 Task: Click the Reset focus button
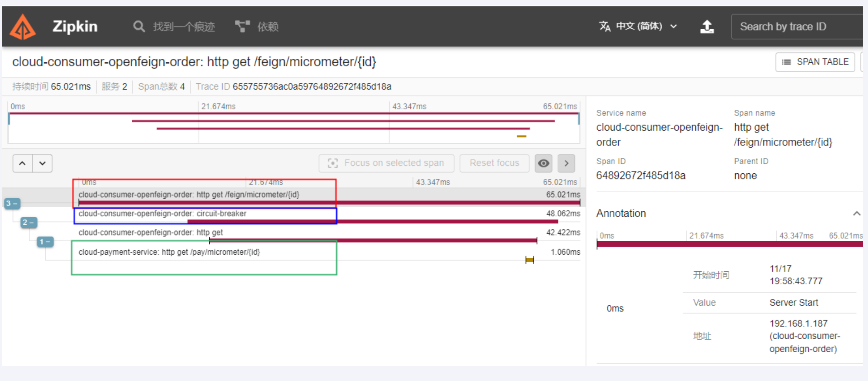click(x=494, y=163)
